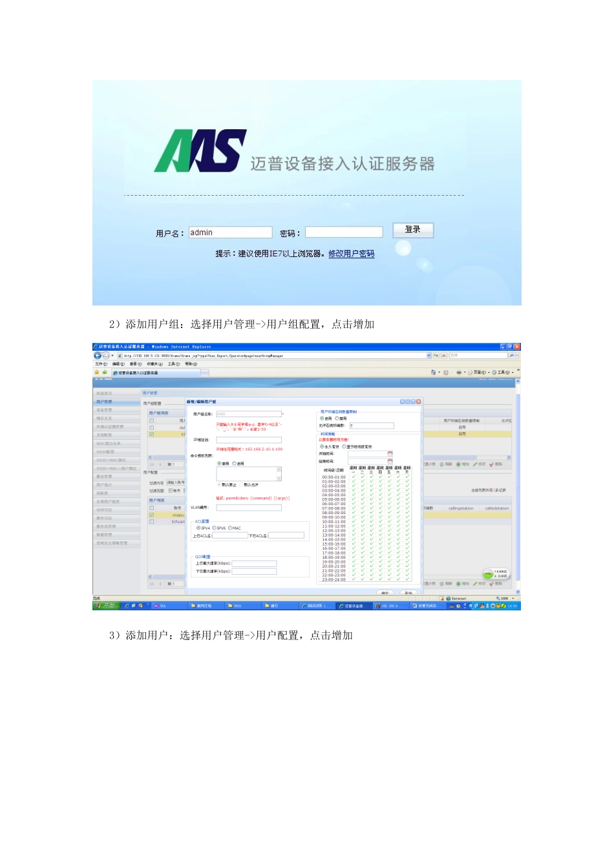Screen dimensions: 614x868
Task: Select 用户管理 in the left sidebar
Action: [116, 402]
